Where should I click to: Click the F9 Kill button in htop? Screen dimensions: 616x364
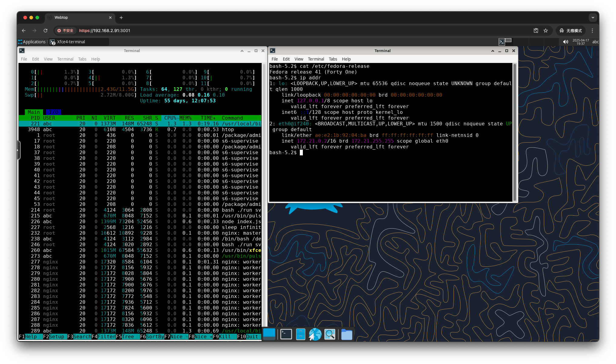click(x=225, y=336)
